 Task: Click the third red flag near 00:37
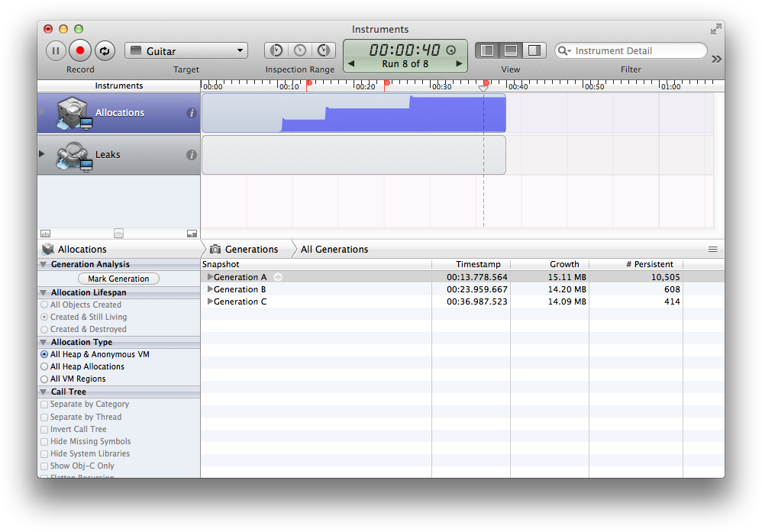click(x=486, y=83)
